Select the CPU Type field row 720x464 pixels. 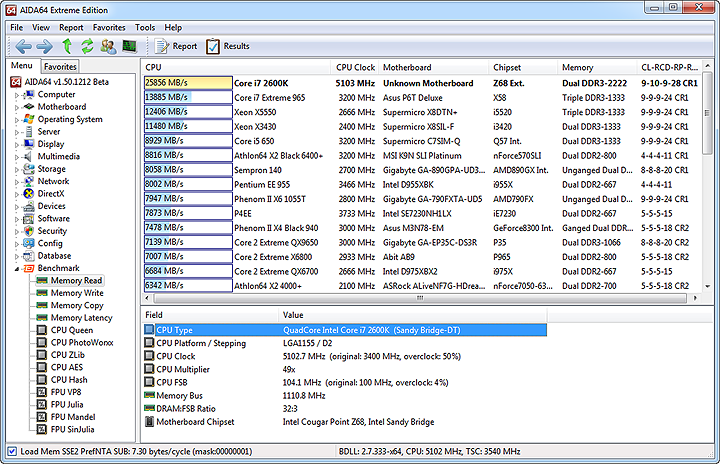pyautogui.click(x=345, y=330)
